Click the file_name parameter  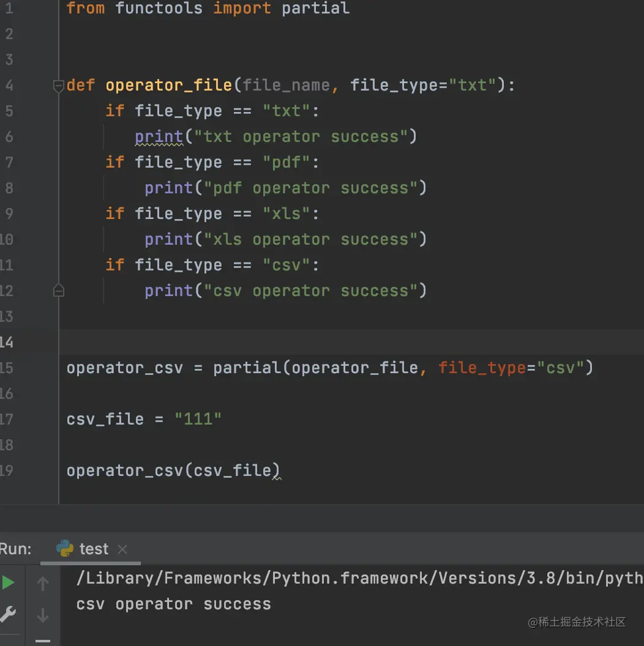286,85
